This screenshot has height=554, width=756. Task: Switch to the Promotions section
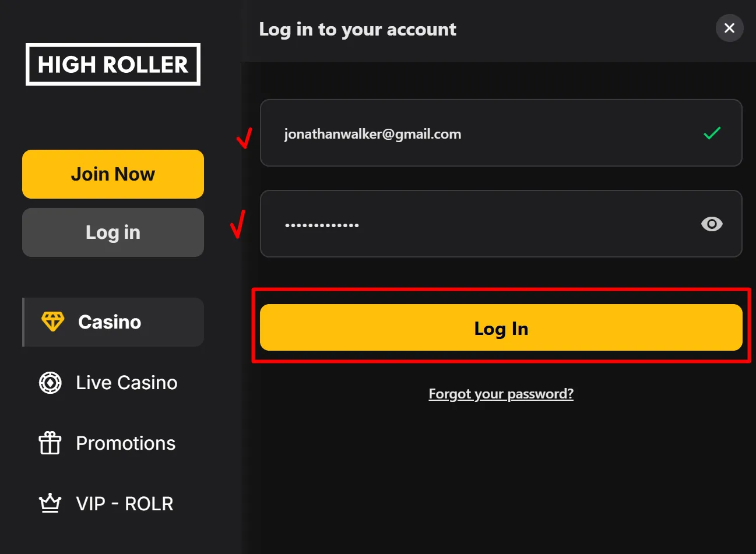[x=125, y=443]
